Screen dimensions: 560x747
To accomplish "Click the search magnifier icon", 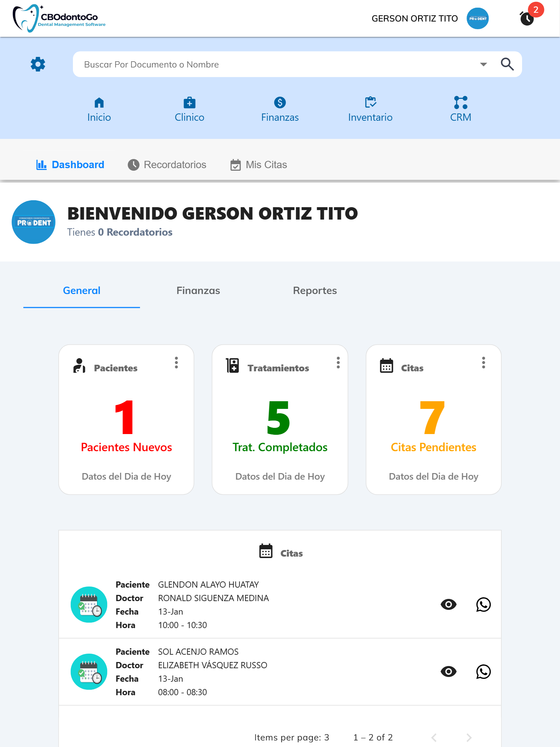I will 507,64.
